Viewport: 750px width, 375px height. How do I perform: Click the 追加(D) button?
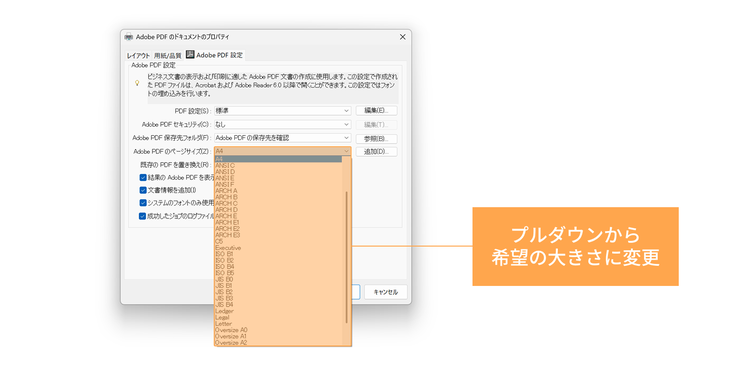[x=376, y=152]
